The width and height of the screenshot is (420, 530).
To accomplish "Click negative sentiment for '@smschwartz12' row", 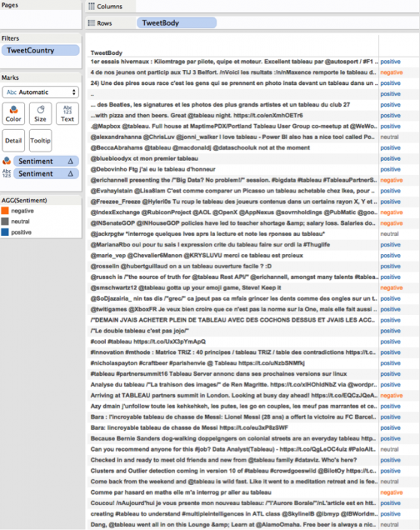I will point(391,288).
